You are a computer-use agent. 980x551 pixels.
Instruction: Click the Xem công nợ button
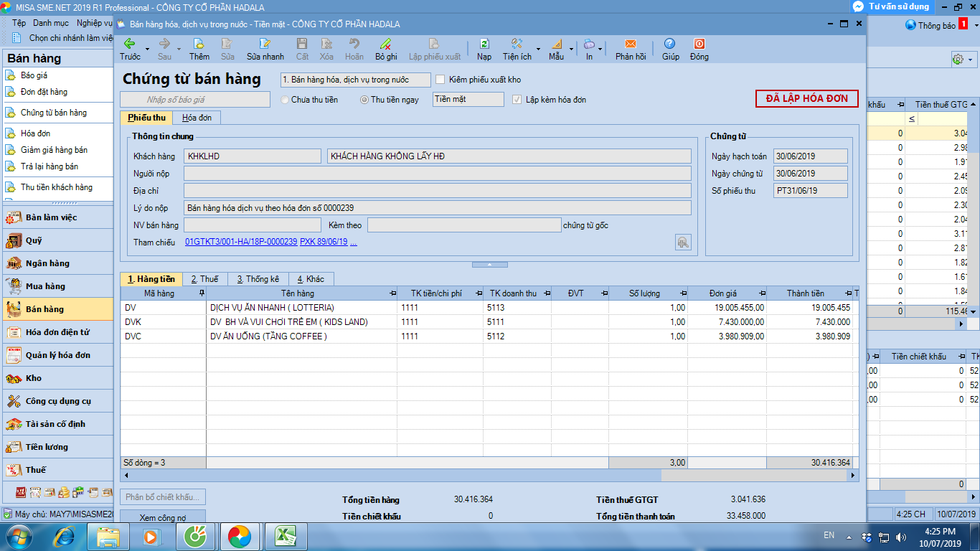click(162, 517)
